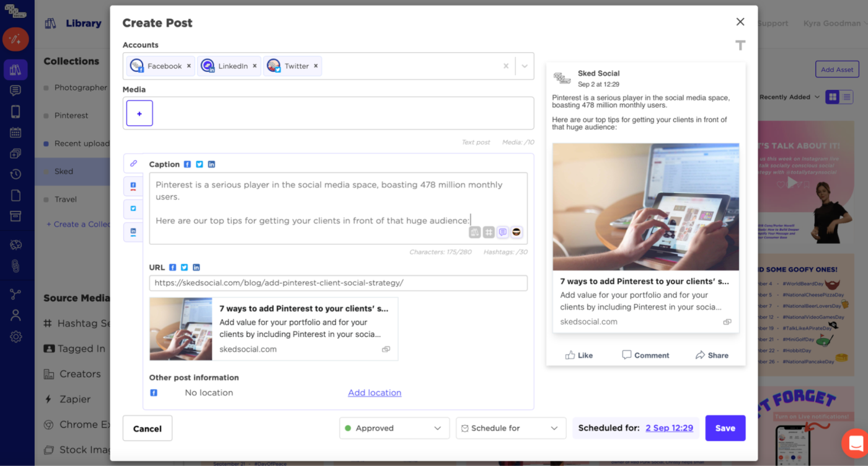
Task: Switch to LinkedIn caption side tab
Action: pos(133,231)
